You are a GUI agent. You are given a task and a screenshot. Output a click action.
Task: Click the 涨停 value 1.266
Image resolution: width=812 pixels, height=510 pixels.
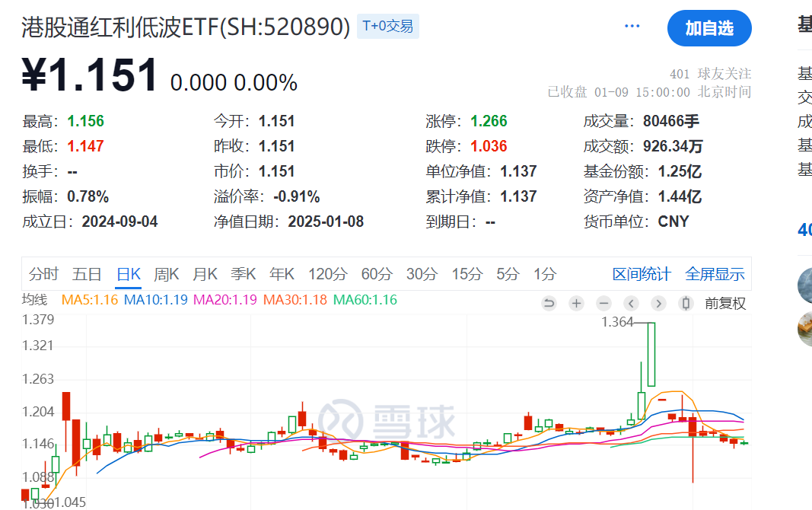[x=489, y=121]
